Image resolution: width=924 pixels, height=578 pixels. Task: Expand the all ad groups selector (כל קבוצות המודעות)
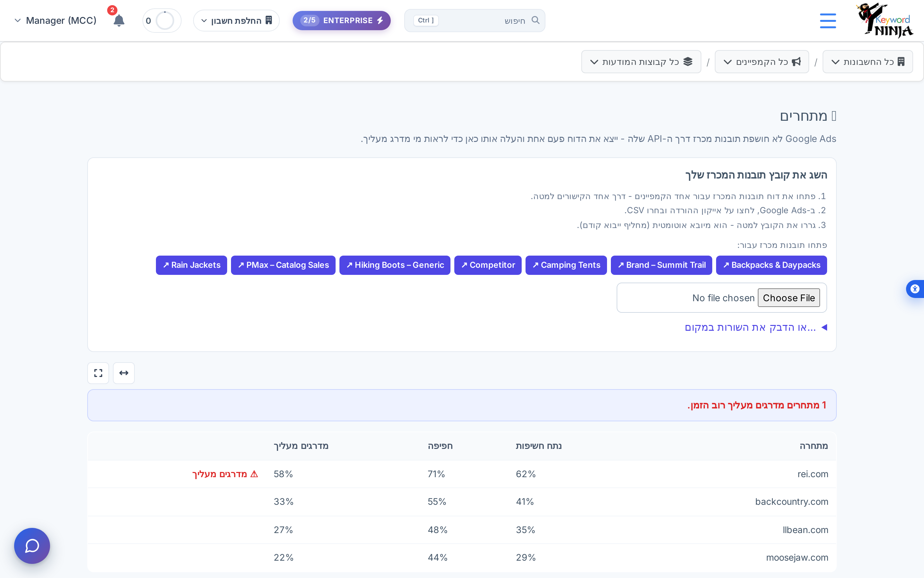click(641, 62)
